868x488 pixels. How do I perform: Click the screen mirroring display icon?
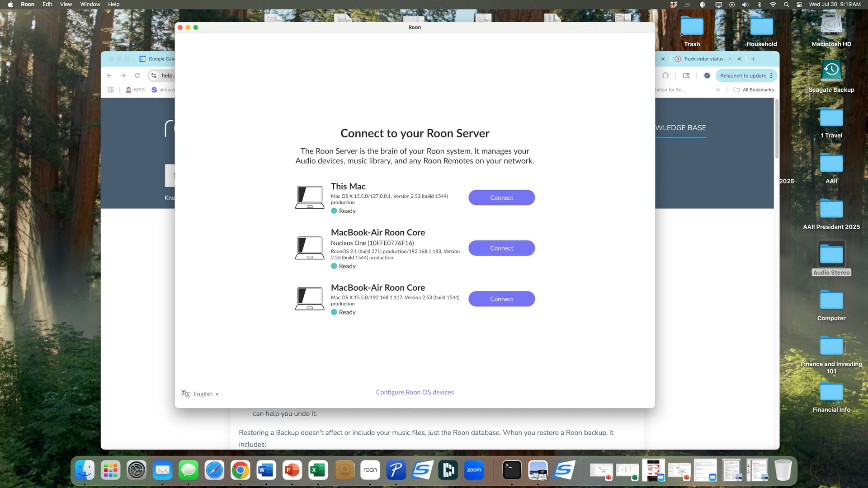coord(718,4)
